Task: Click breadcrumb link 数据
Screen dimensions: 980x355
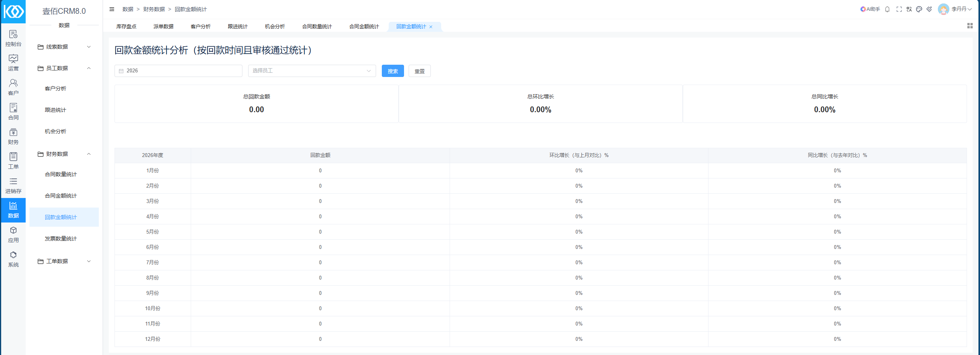Action: coord(128,9)
